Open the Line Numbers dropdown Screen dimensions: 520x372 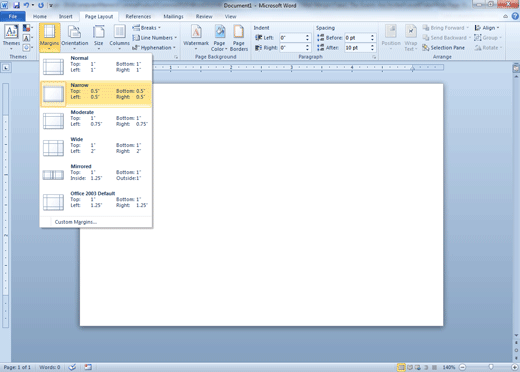155,38
